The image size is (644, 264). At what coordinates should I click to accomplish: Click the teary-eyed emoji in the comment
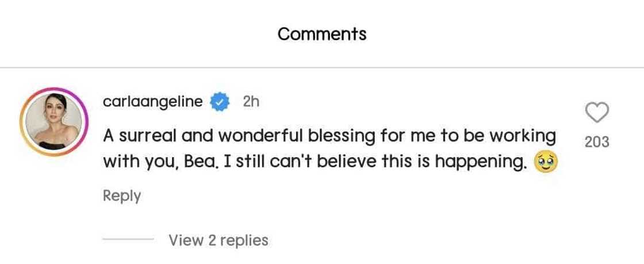(546, 162)
